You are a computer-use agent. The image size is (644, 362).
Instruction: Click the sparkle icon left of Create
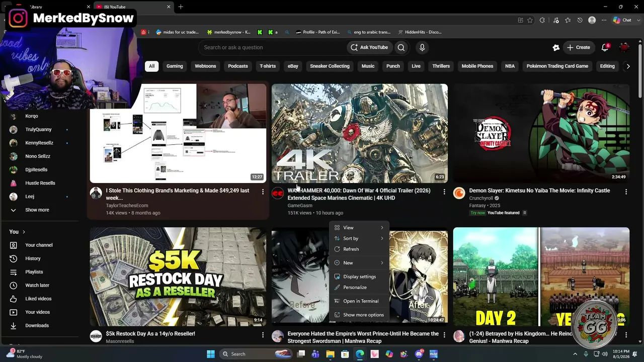(x=556, y=47)
